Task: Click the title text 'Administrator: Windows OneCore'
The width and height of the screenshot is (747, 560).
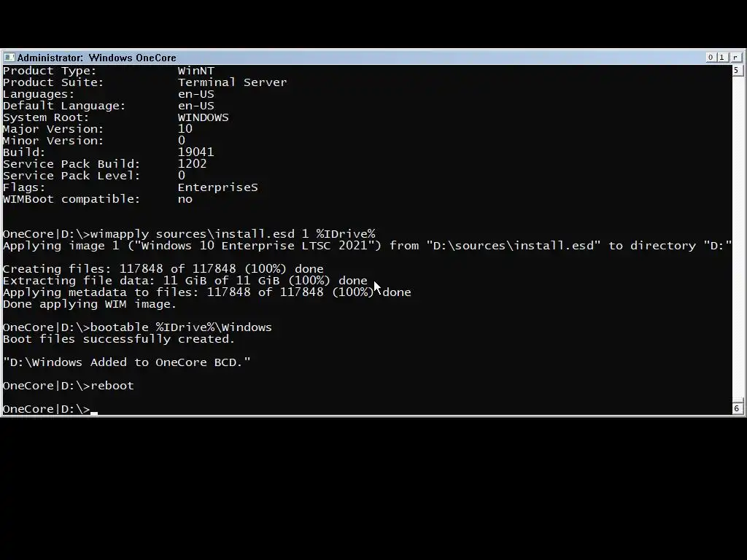Action: 97,58
